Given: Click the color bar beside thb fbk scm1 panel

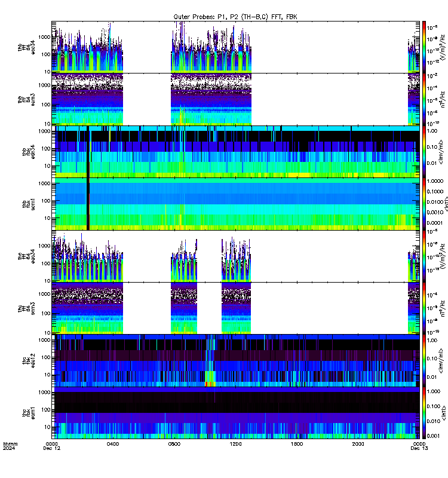Looking at the screenshot, I should [424, 204].
